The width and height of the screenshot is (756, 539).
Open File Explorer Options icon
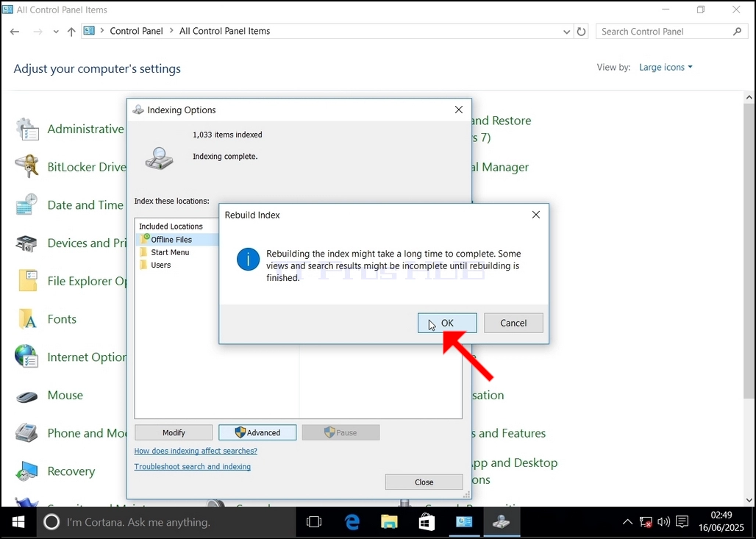[27, 281]
